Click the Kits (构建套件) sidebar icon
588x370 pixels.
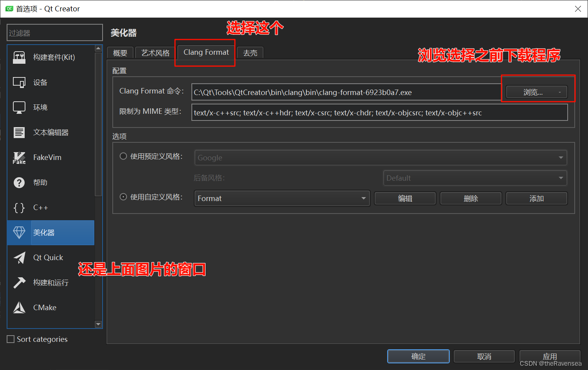19,57
